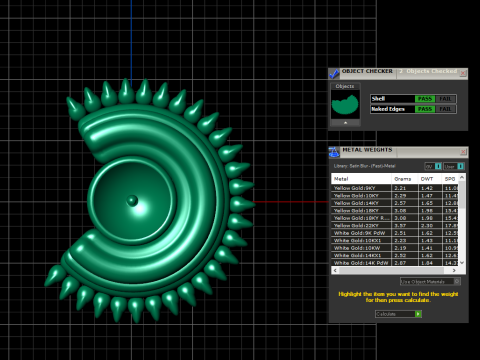Select the green object thumbnail in Objects
480x360 pixels.
(345, 104)
